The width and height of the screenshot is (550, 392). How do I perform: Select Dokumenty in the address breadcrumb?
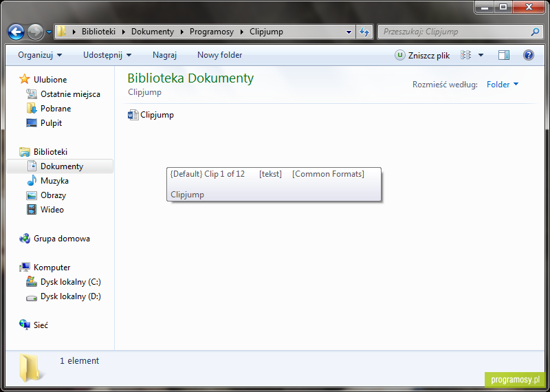tap(153, 32)
